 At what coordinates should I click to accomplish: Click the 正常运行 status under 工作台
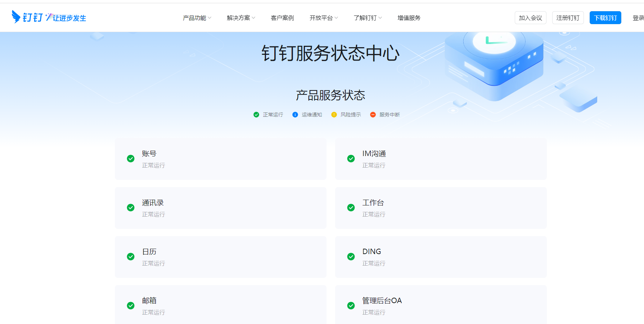pos(374,214)
